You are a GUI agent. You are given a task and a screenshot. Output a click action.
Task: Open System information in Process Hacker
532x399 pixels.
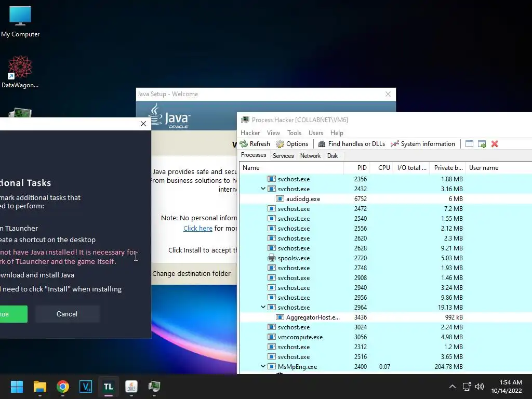(x=423, y=144)
